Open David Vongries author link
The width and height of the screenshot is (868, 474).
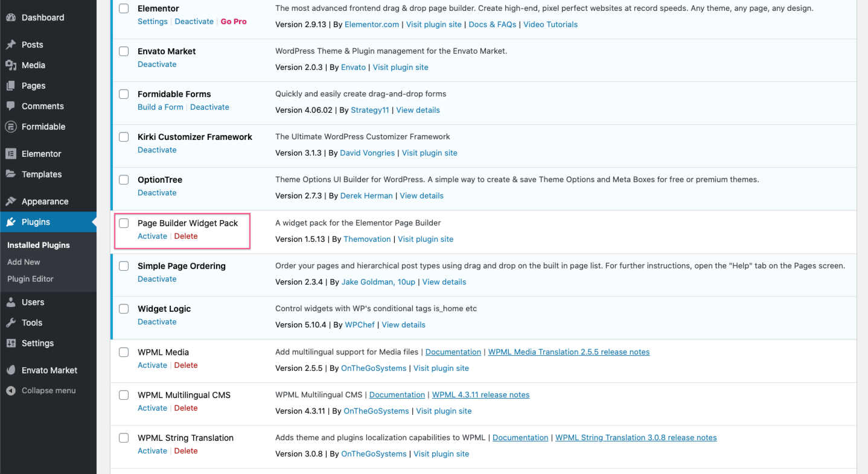coord(367,153)
